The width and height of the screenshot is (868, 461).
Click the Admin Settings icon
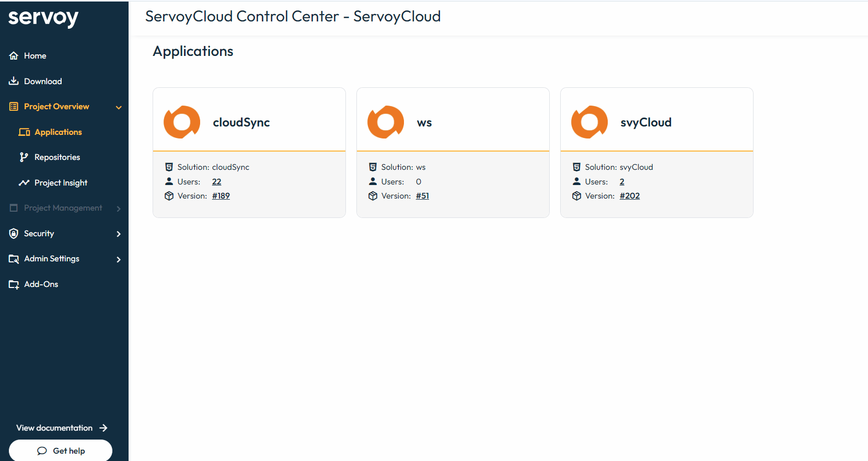tap(14, 259)
